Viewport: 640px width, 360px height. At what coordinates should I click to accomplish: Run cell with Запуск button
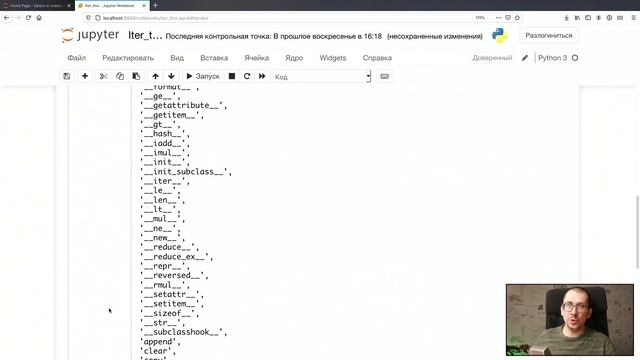pos(203,76)
